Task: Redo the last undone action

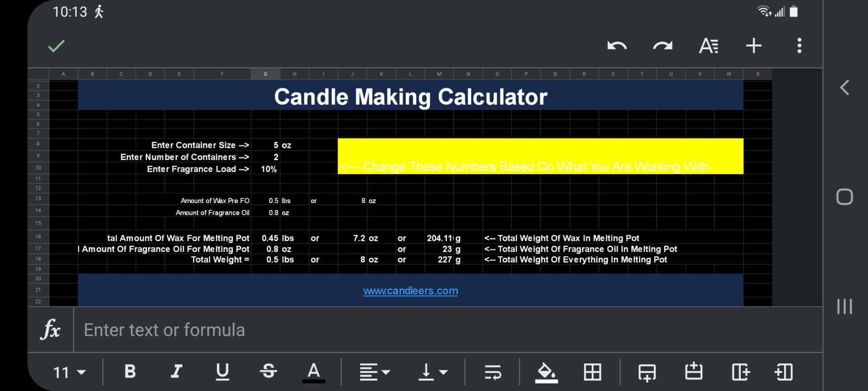Action: coord(662,46)
